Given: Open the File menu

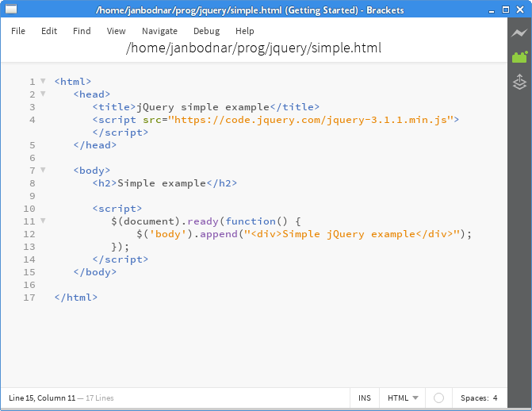Looking at the screenshot, I should click(18, 31).
